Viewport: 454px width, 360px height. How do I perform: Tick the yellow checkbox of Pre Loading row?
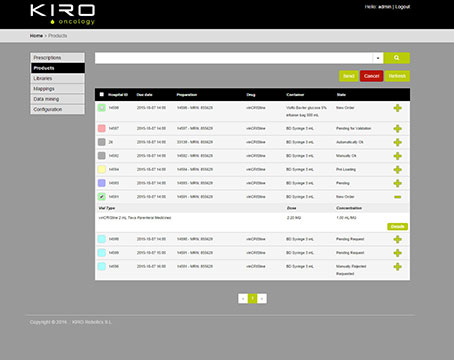tap(102, 169)
